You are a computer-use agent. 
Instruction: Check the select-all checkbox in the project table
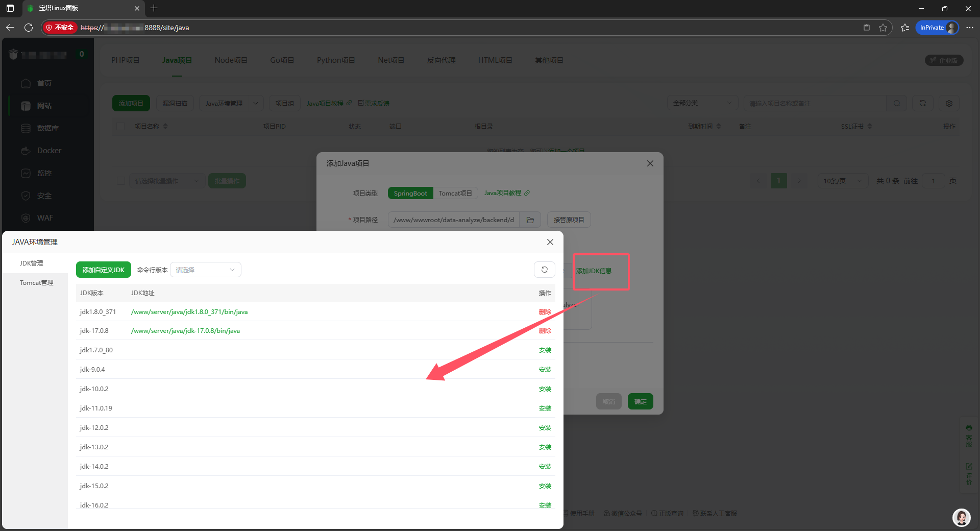(x=120, y=126)
